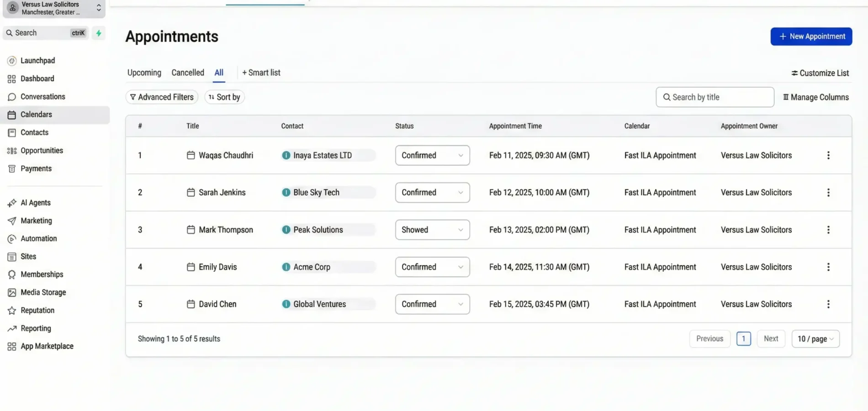Switch to the Cancelled tab

click(x=187, y=72)
